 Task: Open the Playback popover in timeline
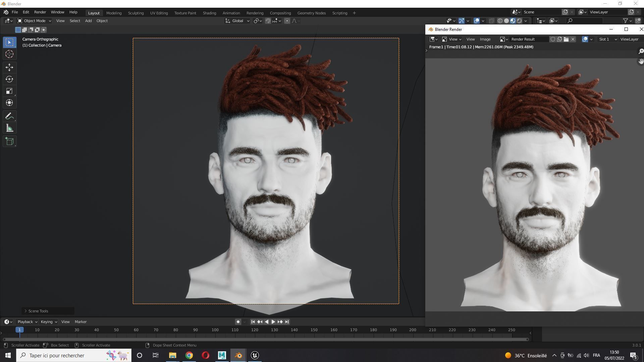(27, 322)
